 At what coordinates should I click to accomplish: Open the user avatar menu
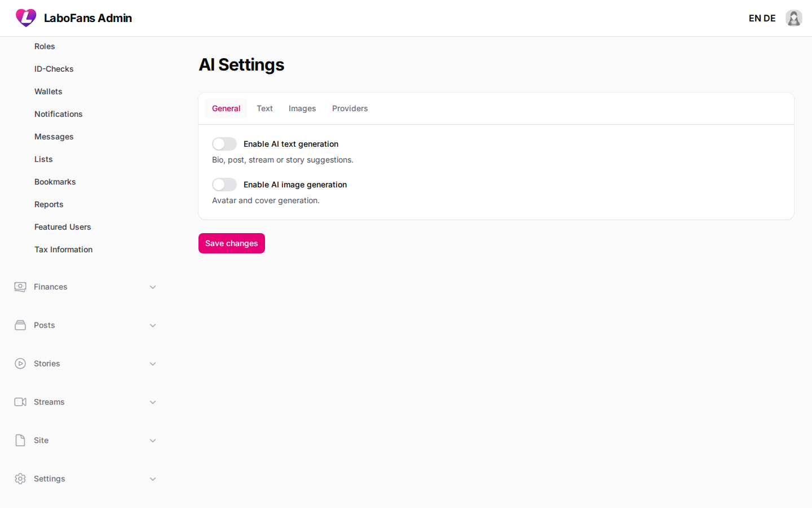794,18
